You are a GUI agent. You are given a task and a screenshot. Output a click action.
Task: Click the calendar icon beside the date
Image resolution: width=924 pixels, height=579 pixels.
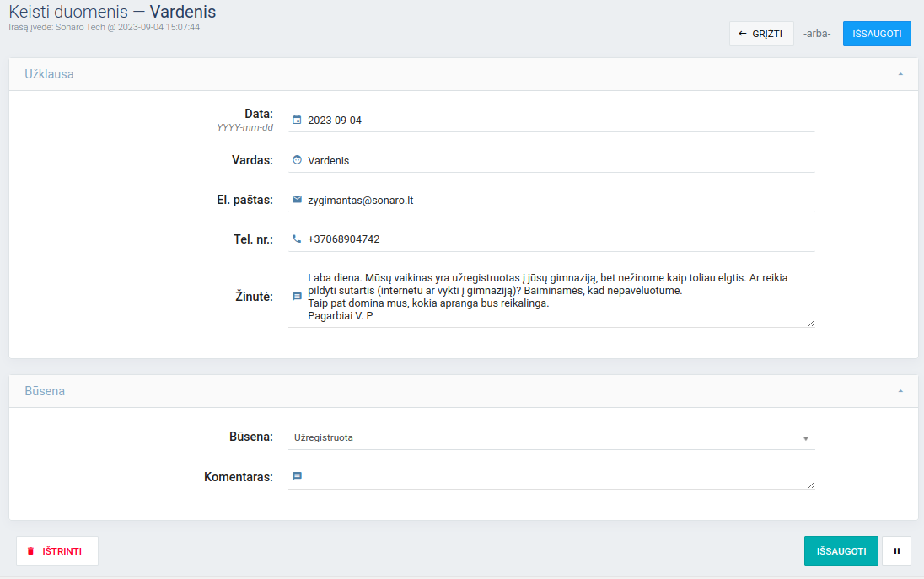click(297, 120)
